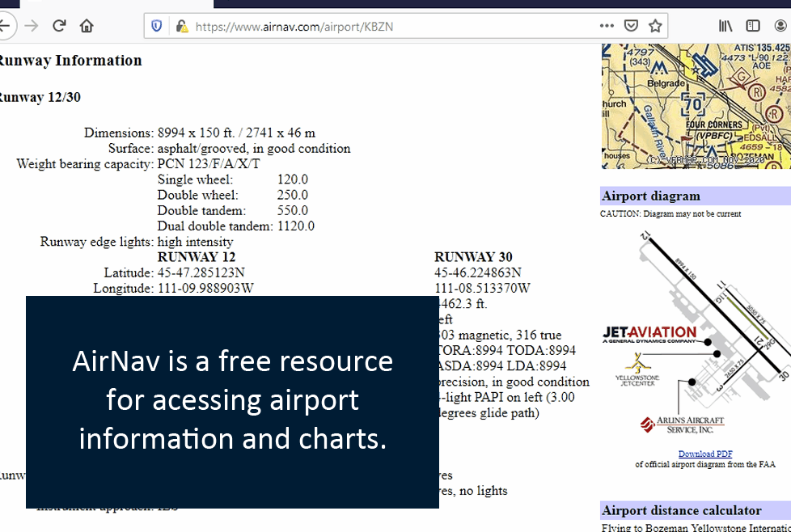This screenshot has height=532, width=791.
Task: Click the RUNWAY 12 column header
Action: click(x=197, y=257)
